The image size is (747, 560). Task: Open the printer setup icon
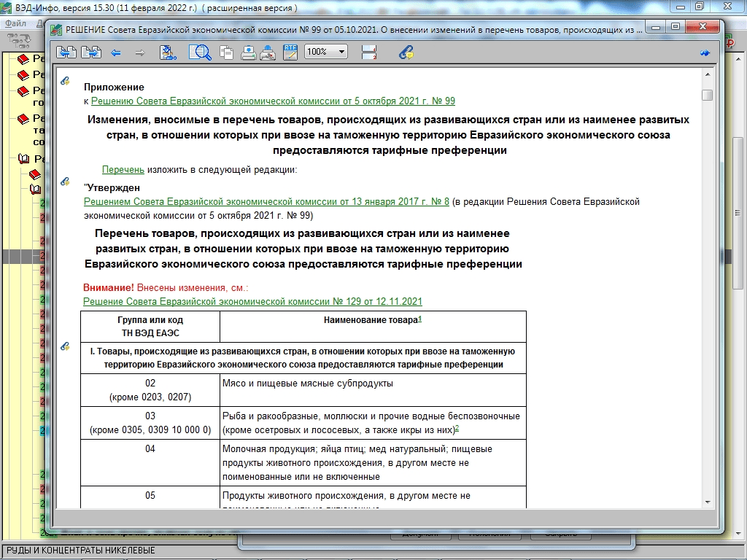pyautogui.click(x=268, y=52)
